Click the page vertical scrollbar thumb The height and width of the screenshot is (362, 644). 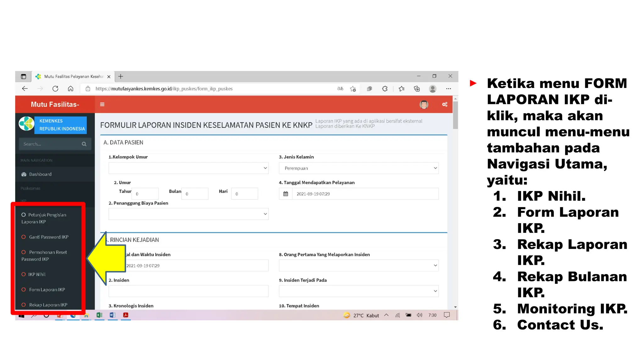[x=455, y=115]
